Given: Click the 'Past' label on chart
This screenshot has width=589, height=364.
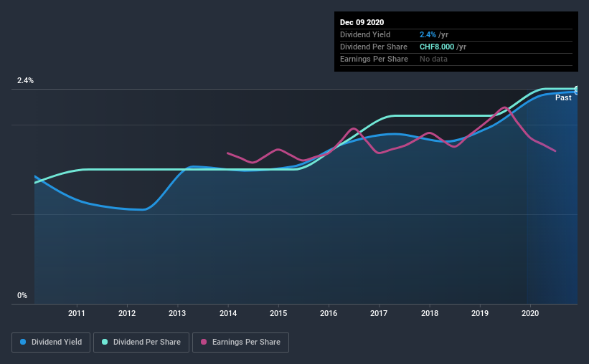Looking at the screenshot, I should point(563,98).
